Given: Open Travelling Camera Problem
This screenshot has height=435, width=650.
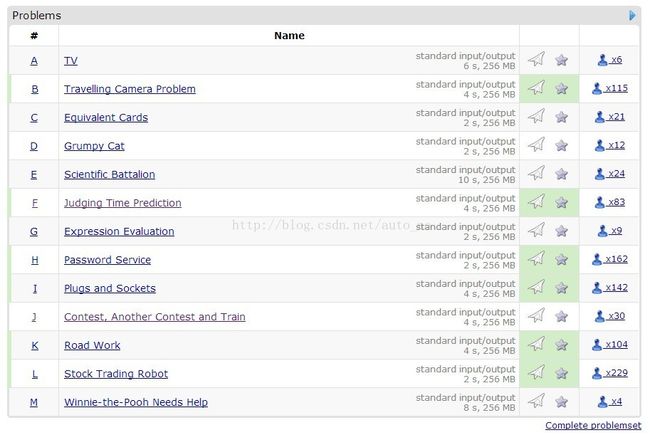Looking at the screenshot, I should pyautogui.click(x=130, y=89).
